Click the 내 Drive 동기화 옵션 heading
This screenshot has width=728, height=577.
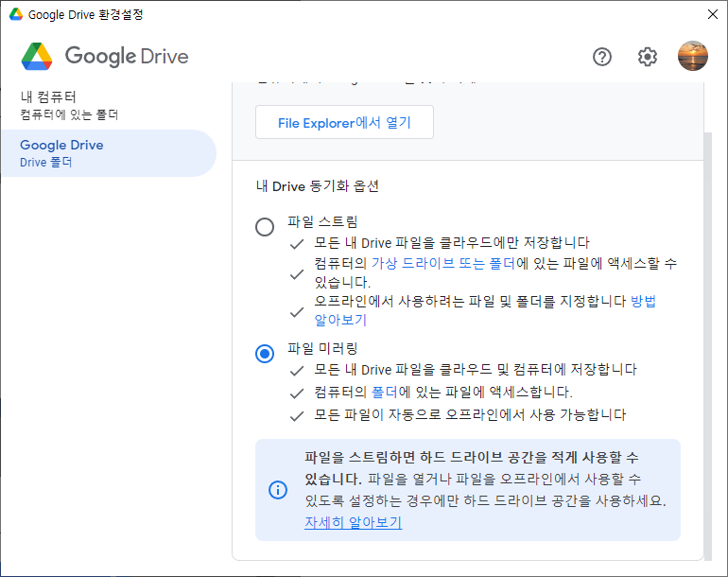pos(318,186)
